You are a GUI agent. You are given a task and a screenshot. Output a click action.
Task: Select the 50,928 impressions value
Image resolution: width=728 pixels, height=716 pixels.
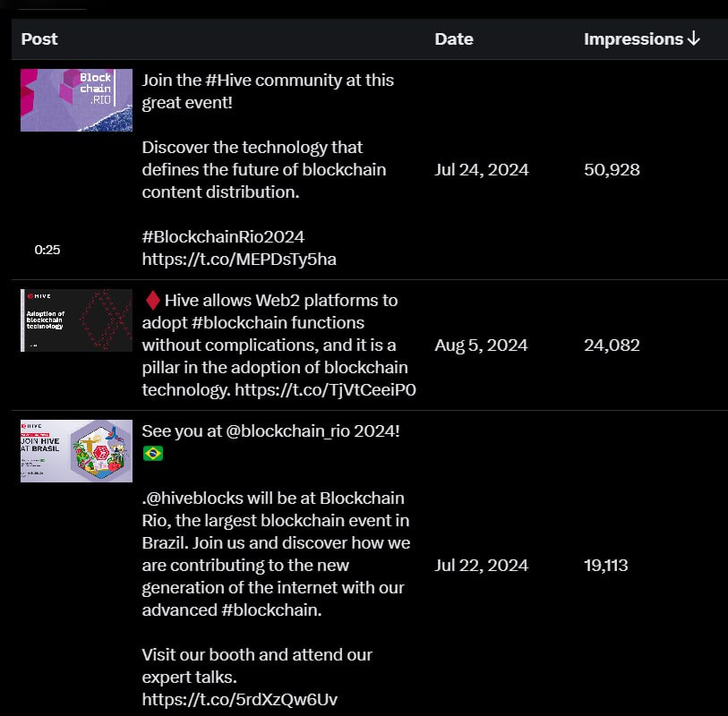612,170
